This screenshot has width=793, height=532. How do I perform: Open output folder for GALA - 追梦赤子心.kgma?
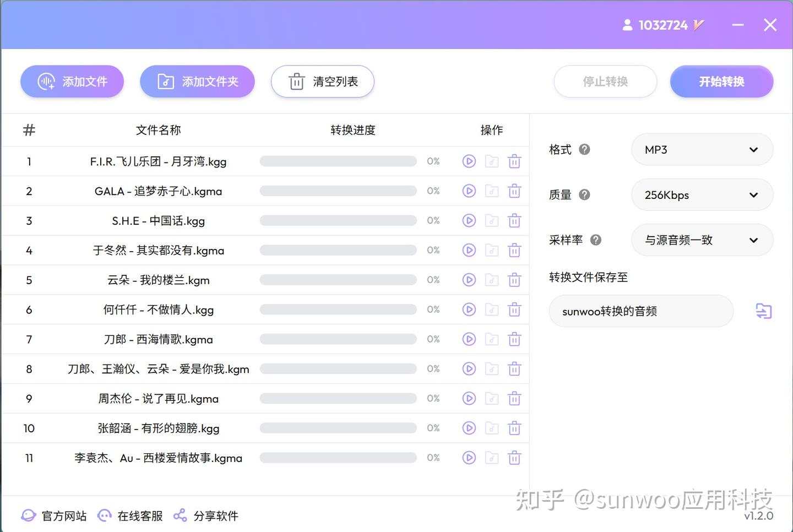[492, 191]
